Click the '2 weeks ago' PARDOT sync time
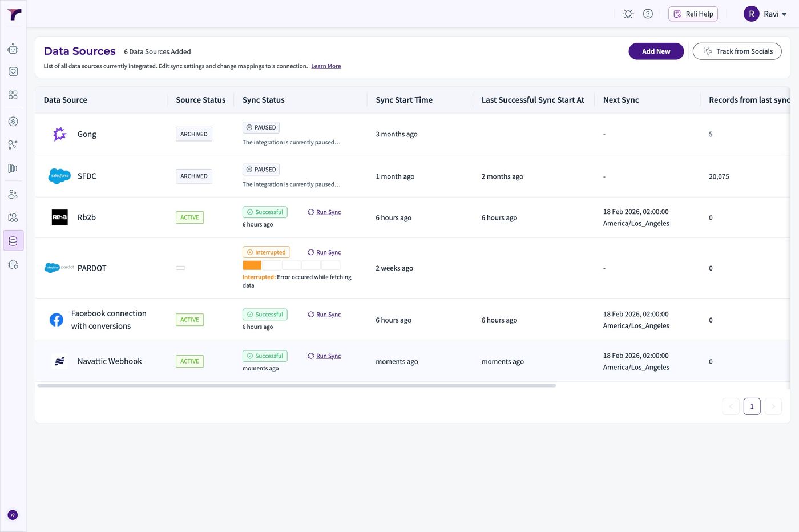This screenshot has width=799, height=532. tap(394, 268)
